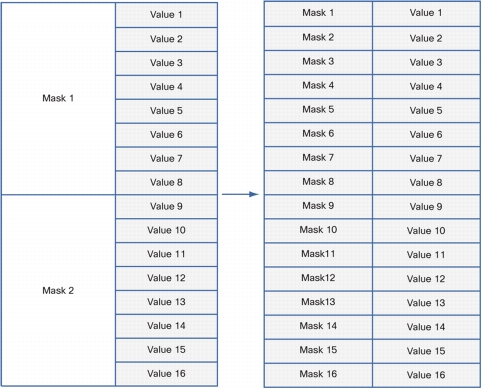Viewport: 483px width, 389px height.
Task: Select the left Value 16 cell
Action: click(x=167, y=374)
